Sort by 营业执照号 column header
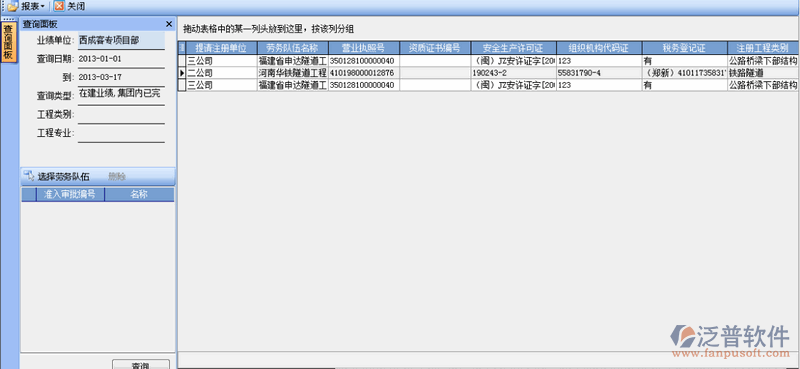The height and width of the screenshot is (369, 800). 363,48
